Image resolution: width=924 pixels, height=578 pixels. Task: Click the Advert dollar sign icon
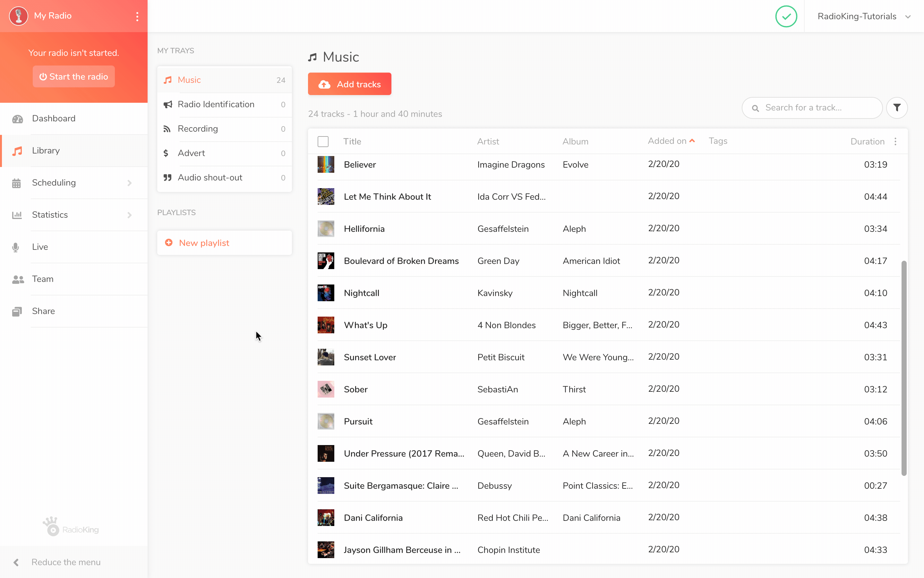(166, 153)
